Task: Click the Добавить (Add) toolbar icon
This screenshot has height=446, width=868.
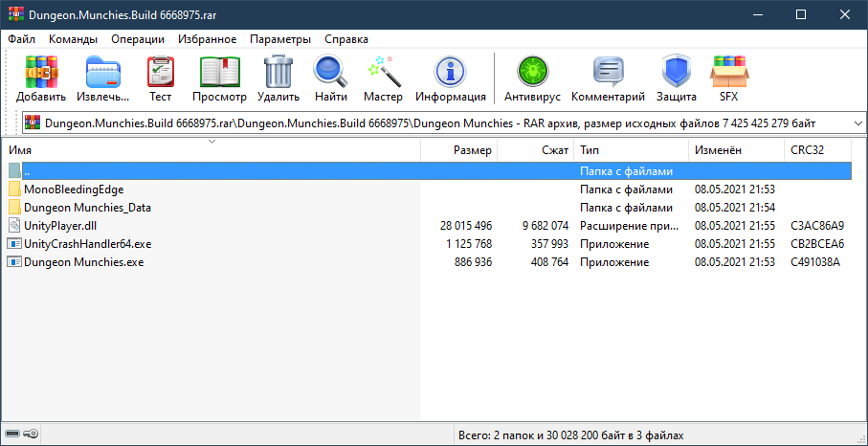Action: (41, 72)
